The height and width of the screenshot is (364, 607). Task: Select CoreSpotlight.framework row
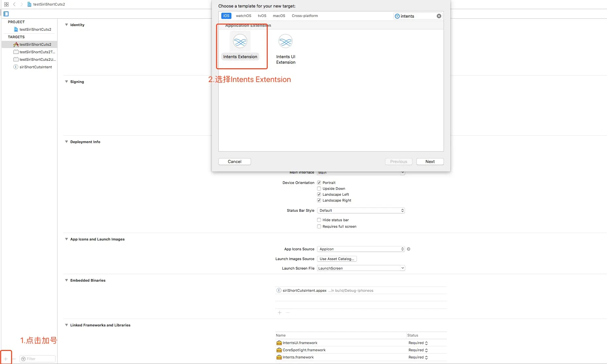[x=361, y=350]
